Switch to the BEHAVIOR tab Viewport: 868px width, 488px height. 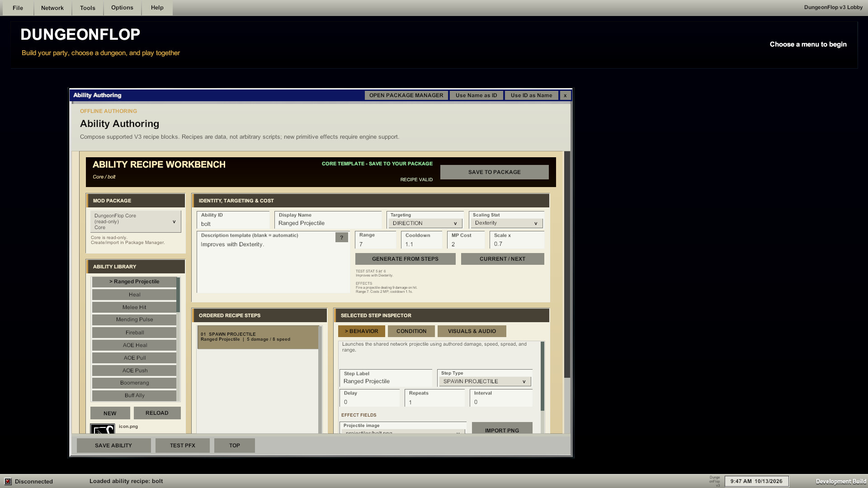(x=362, y=331)
